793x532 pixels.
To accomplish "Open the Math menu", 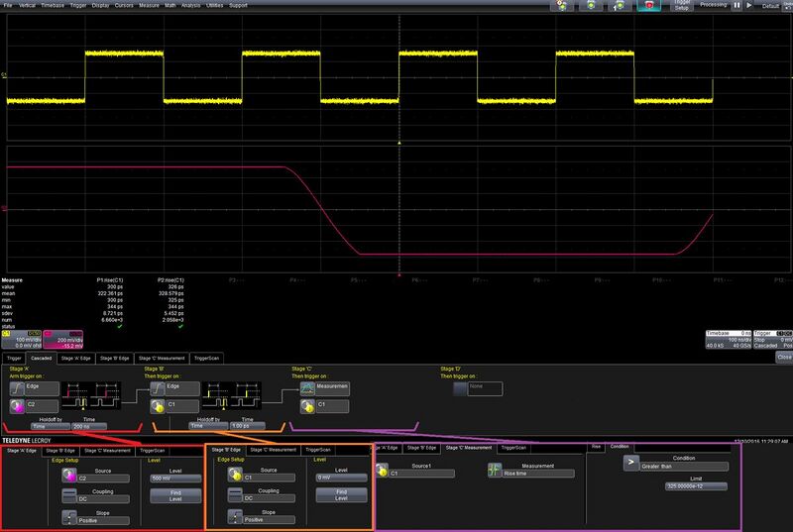I will click(x=170, y=5).
